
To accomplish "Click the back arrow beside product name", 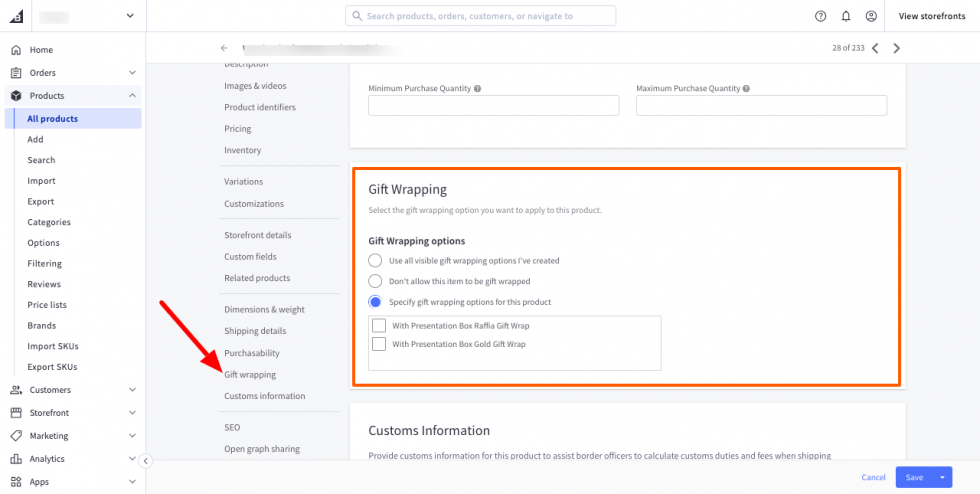I will coord(225,48).
